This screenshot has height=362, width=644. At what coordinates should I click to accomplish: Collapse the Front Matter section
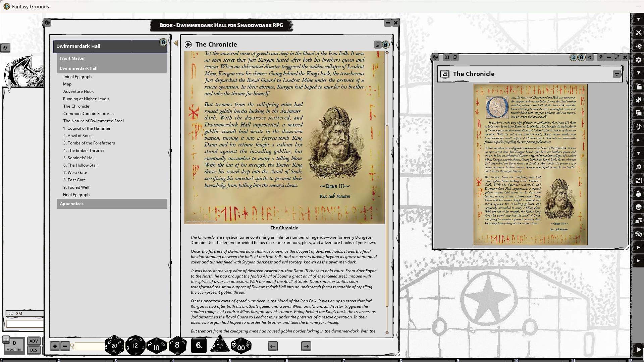coord(72,58)
